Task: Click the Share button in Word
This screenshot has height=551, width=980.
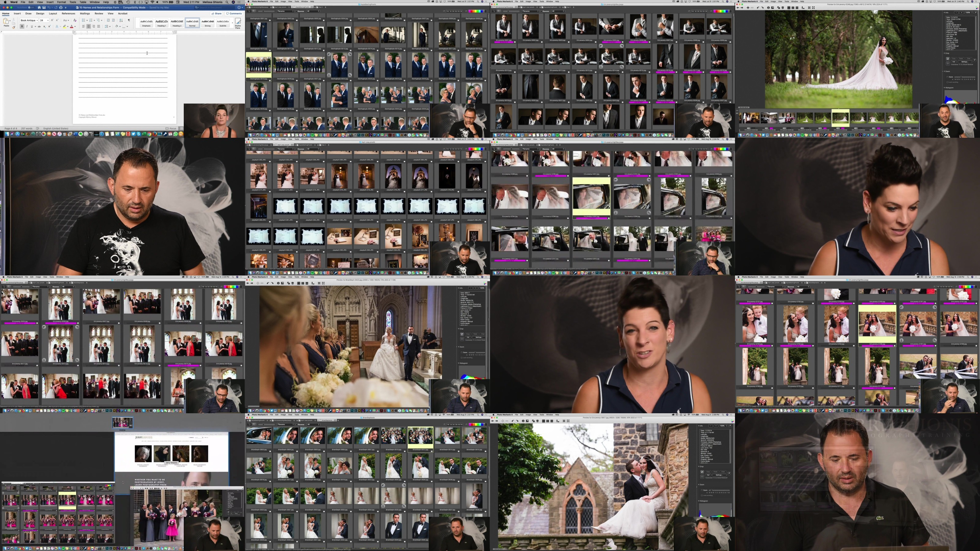Action: (x=217, y=14)
